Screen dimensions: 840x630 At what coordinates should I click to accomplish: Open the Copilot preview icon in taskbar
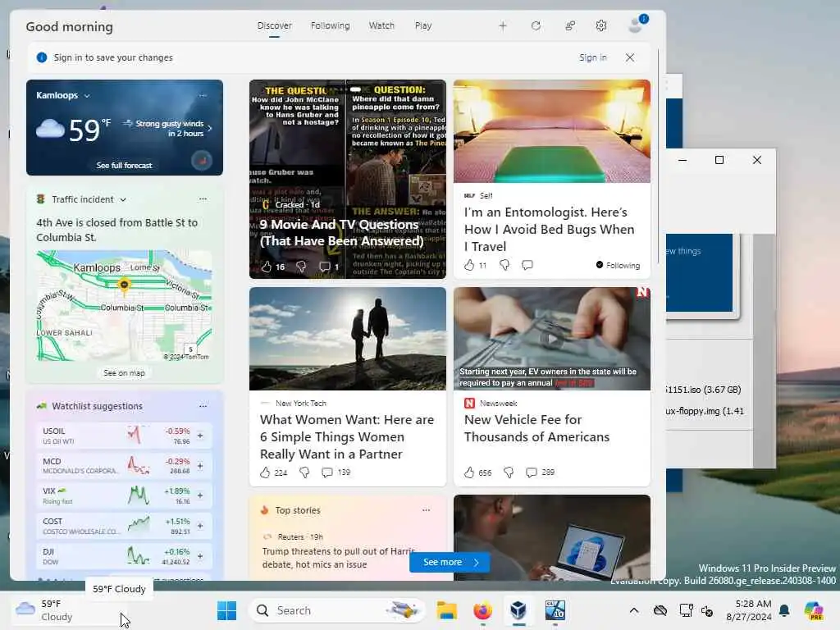pos(814,610)
